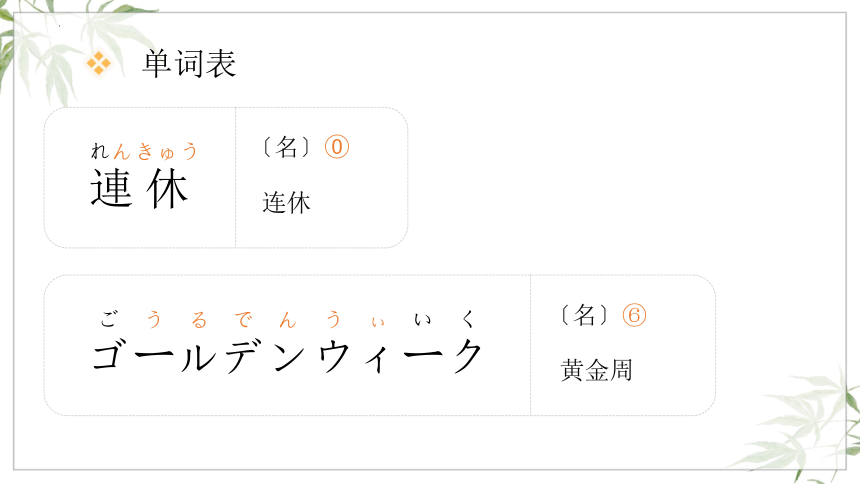Viewport: 860px width, 484px height.
Task: Click the bamboo leaf decoration bottom-right
Action: tap(801, 423)
